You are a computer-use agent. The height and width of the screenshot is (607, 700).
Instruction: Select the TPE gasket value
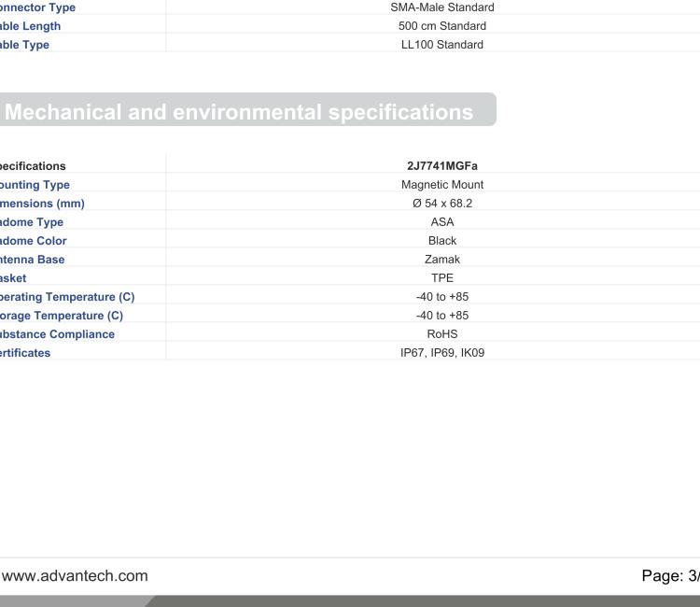click(441, 278)
